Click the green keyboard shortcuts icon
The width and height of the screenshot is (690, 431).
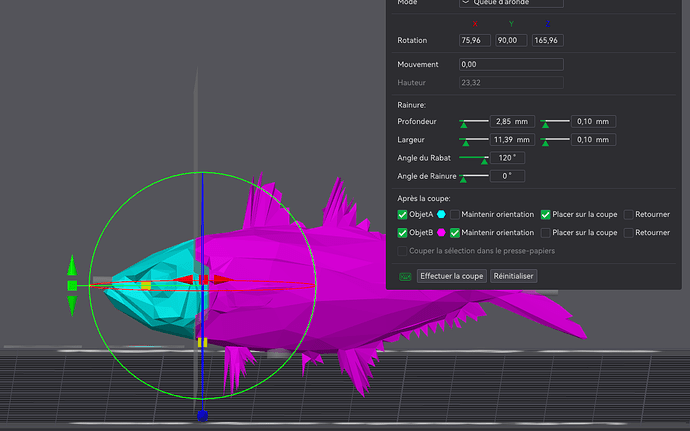(x=405, y=276)
